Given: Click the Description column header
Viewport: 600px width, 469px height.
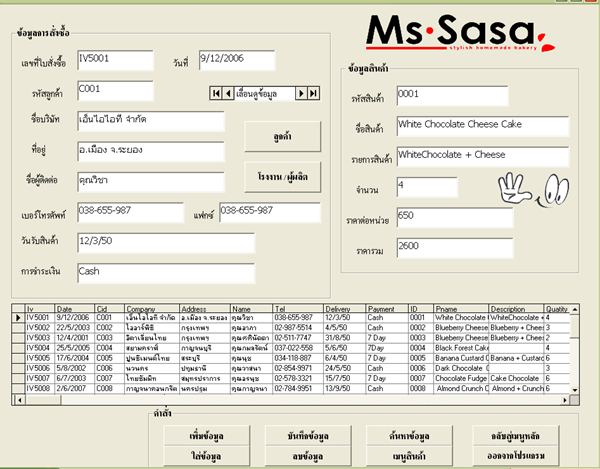Looking at the screenshot, I should (516, 309).
